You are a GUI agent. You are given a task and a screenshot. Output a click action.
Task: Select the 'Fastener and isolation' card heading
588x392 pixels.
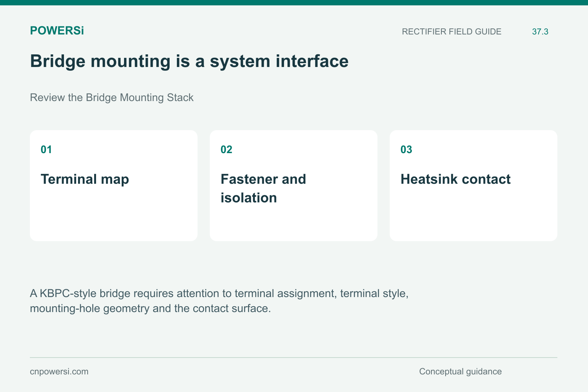point(263,188)
